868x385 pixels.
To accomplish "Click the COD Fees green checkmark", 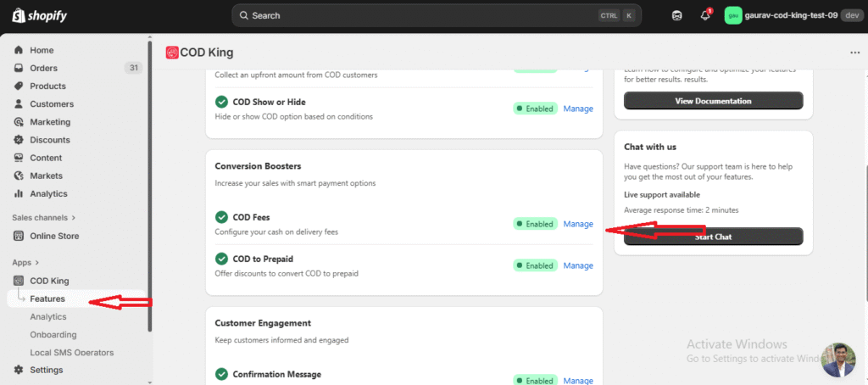I will pyautogui.click(x=221, y=218).
